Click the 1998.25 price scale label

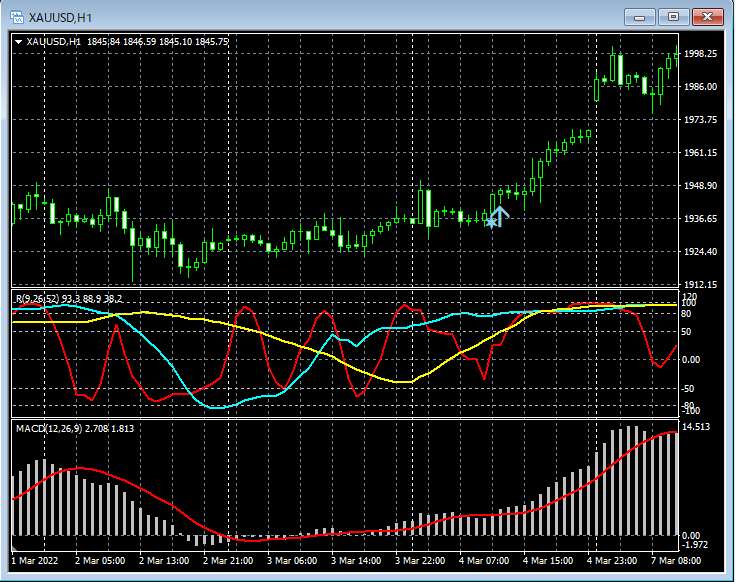(700, 54)
